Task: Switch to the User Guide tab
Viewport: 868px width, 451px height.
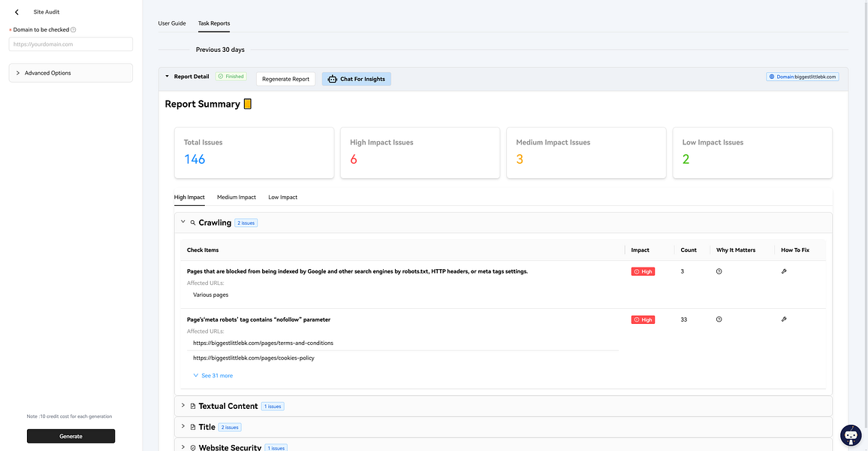Action: (172, 23)
